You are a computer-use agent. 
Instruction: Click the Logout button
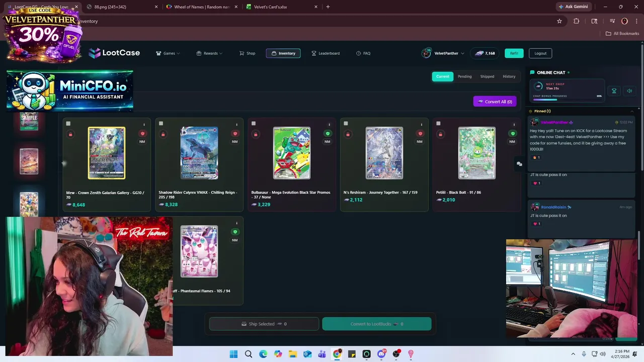pyautogui.click(x=540, y=53)
